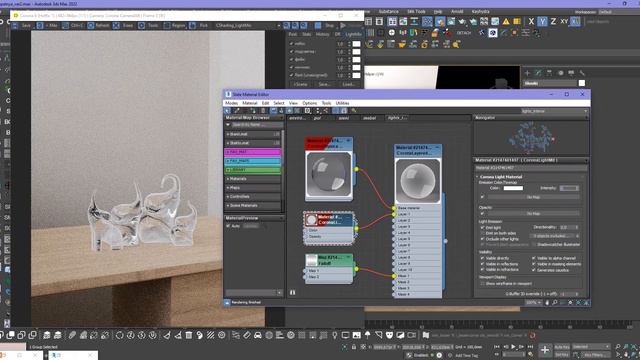Enable X axis constraint in 3ds Max toolbar
Image resolution: width=640 pixels, height=360 pixels.
(x=531, y=21)
